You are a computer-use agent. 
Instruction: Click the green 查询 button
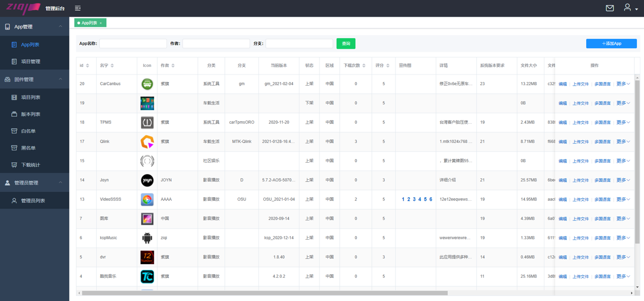pos(346,44)
